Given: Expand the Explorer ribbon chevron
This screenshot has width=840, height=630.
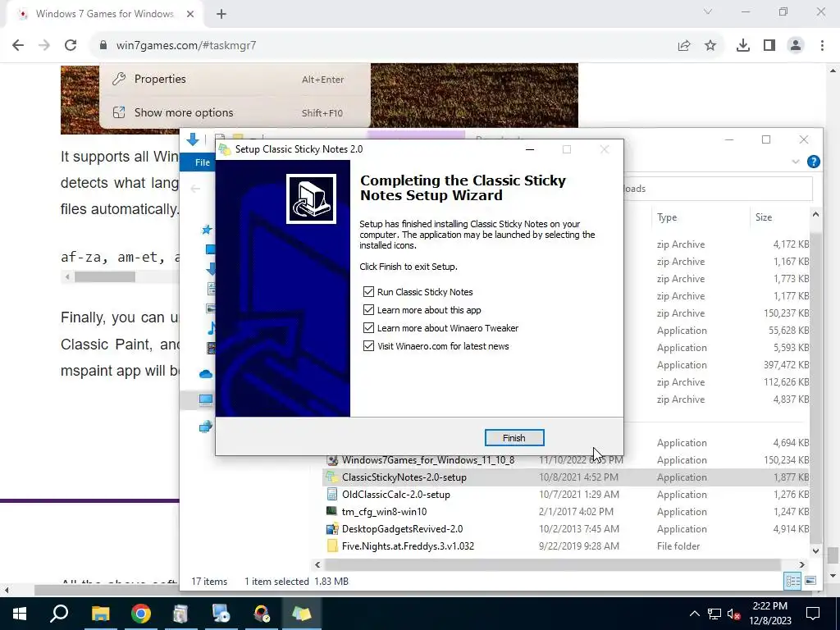Looking at the screenshot, I should [x=796, y=162].
